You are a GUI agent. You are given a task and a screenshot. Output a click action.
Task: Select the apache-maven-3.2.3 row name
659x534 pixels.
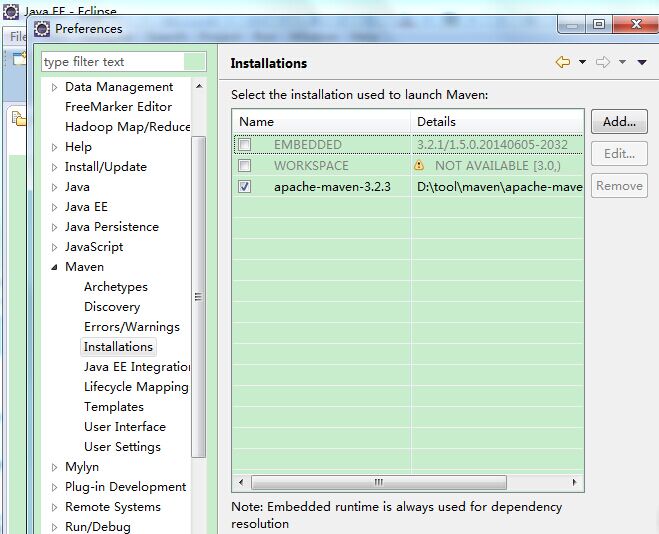[332, 187]
